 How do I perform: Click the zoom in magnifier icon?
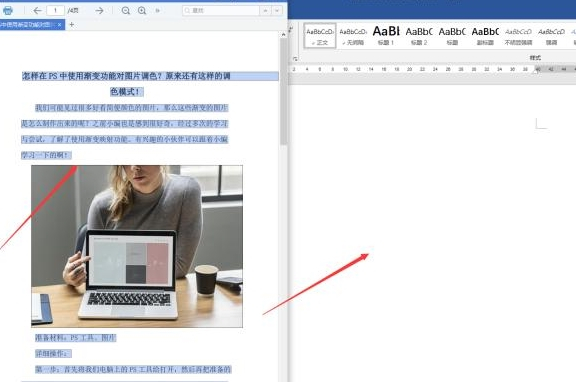pyautogui.click(x=142, y=11)
